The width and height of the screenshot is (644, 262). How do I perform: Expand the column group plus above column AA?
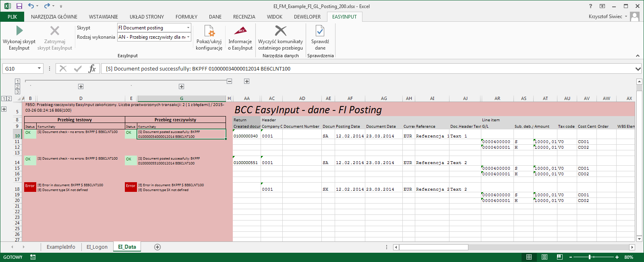pyautogui.click(x=246, y=81)
